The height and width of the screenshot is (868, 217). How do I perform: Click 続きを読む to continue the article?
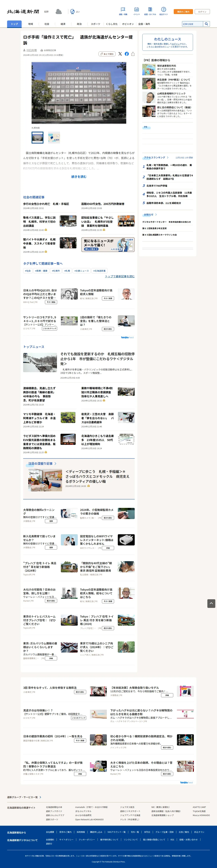pyautogui.click(x=79, y=177)
